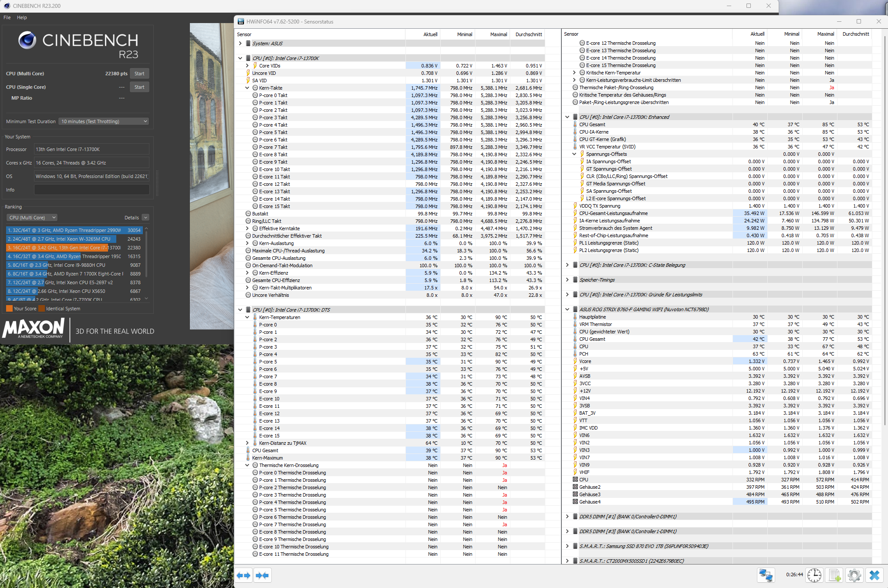This screenshot has width=888, height=588.
Task: Expand the Samsung SSD 870 EVO S.M.A.R.T. group
Action: [x=567, y=546]
